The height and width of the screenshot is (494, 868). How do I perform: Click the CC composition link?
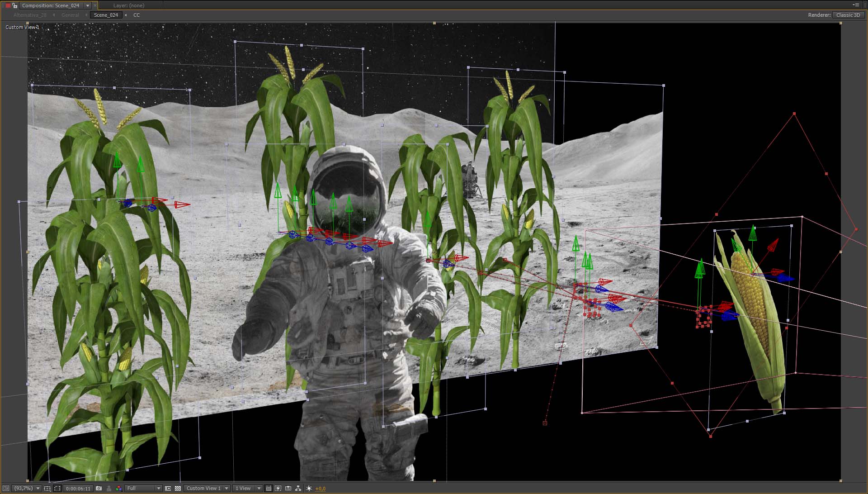click(137, 15)
